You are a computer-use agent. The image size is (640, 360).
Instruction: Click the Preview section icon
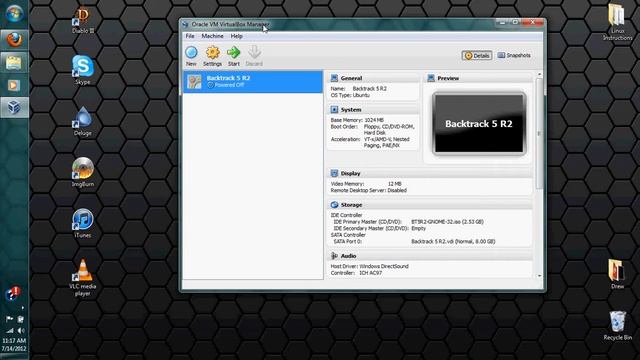point(431,78)
